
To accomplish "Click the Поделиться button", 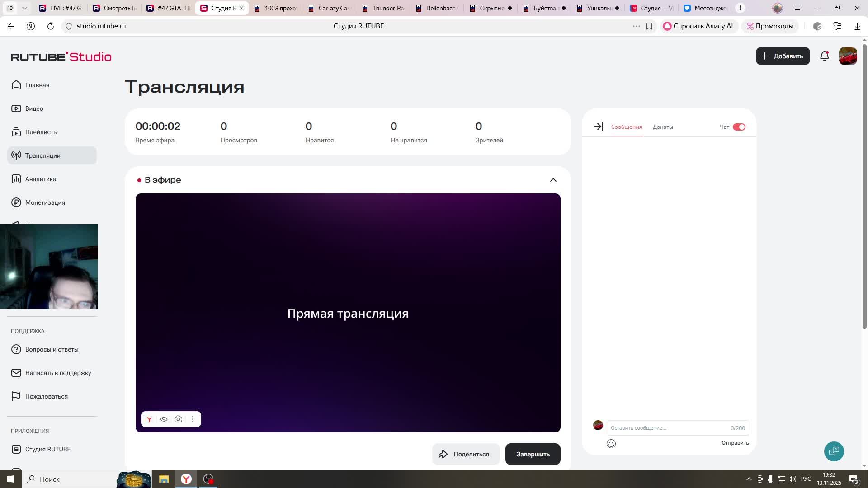I will coord(466,454).
